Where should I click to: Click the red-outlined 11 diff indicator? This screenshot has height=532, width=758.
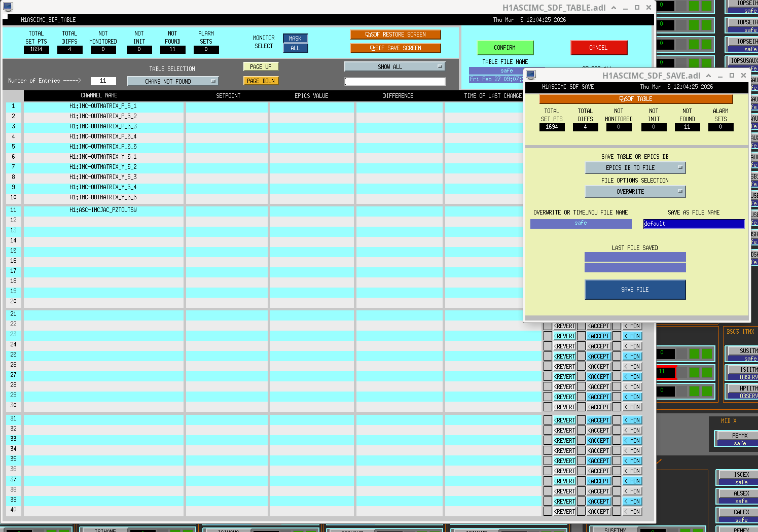[666, 372]
